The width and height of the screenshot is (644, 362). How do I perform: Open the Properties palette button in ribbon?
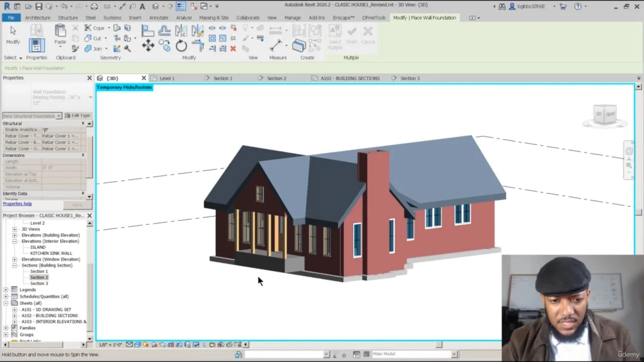pyautogui.click(x=36, y=45)
